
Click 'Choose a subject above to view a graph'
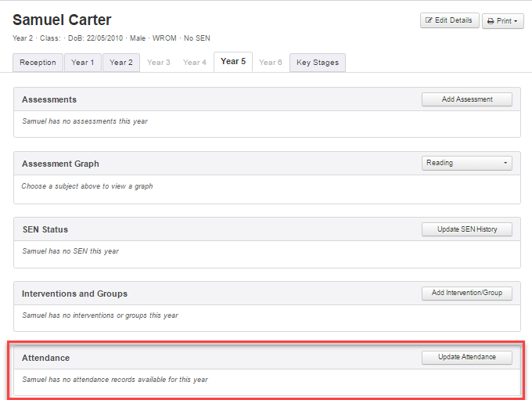tap(87, 186)
